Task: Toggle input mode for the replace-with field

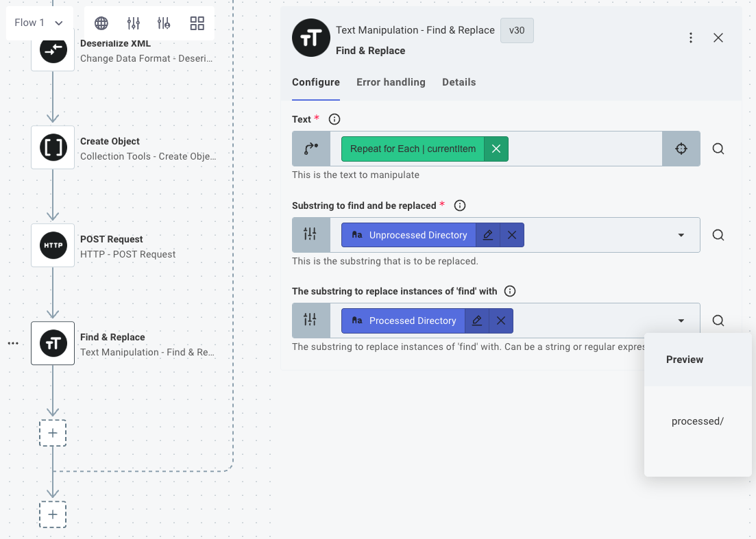Action: (310, 321)
